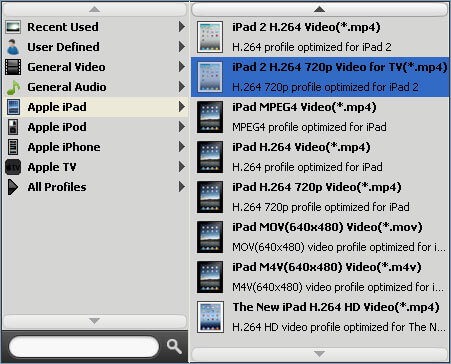Image resolution: width=451 pixels, height=364 pixels.
Task: Select the Apple iPad category
Action: (95, 107)
